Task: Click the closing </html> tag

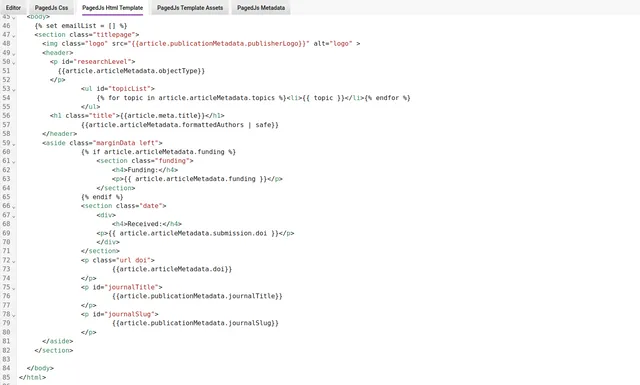Action: (32, 377)
